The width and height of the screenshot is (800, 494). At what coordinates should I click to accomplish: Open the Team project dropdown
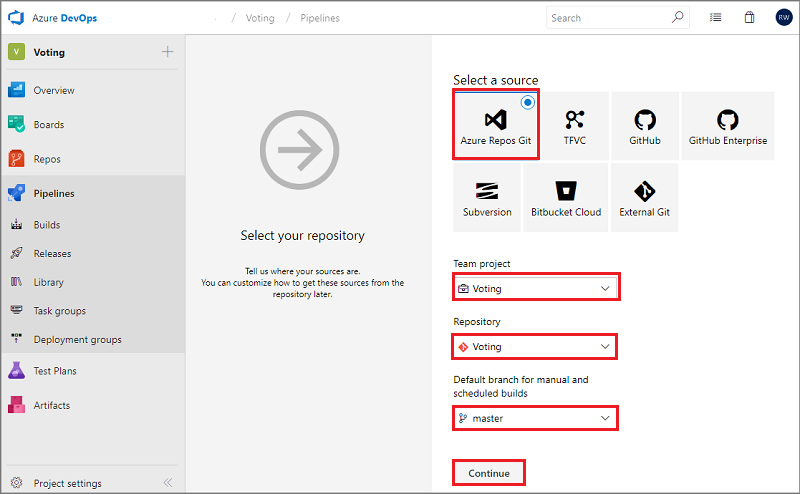536,288
